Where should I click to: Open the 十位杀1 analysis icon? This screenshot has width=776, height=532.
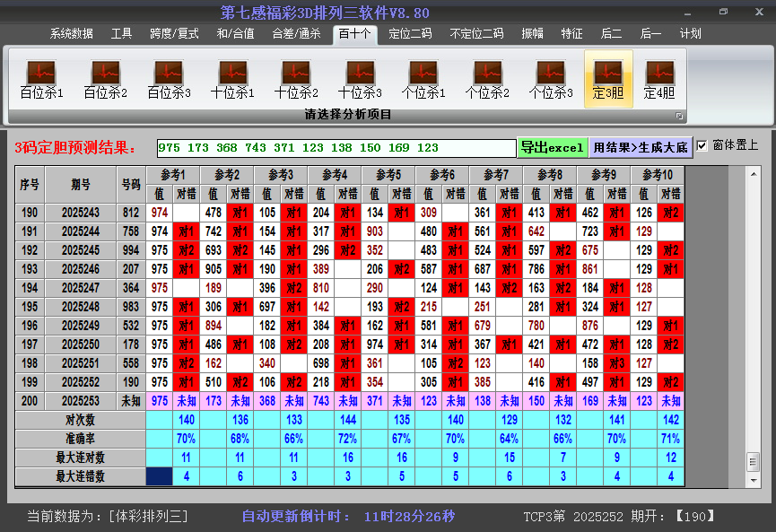point(232,79)
